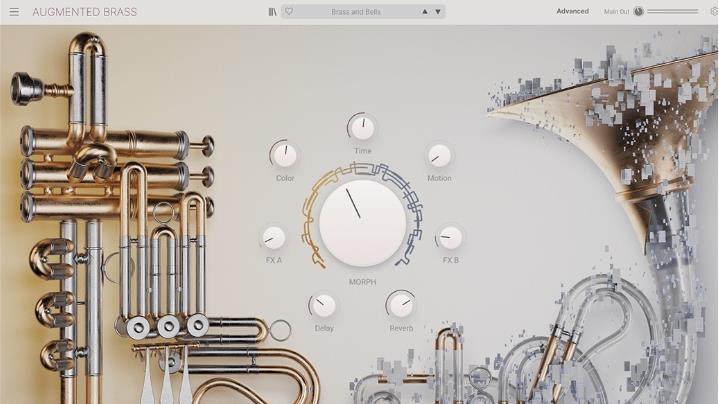Click the Reverb knob

click(x=401, y=305)
